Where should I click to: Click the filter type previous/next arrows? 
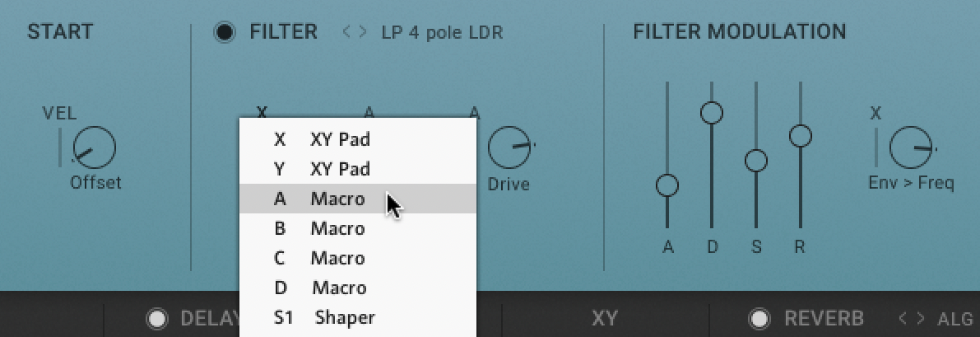click(x=355, y=33)
